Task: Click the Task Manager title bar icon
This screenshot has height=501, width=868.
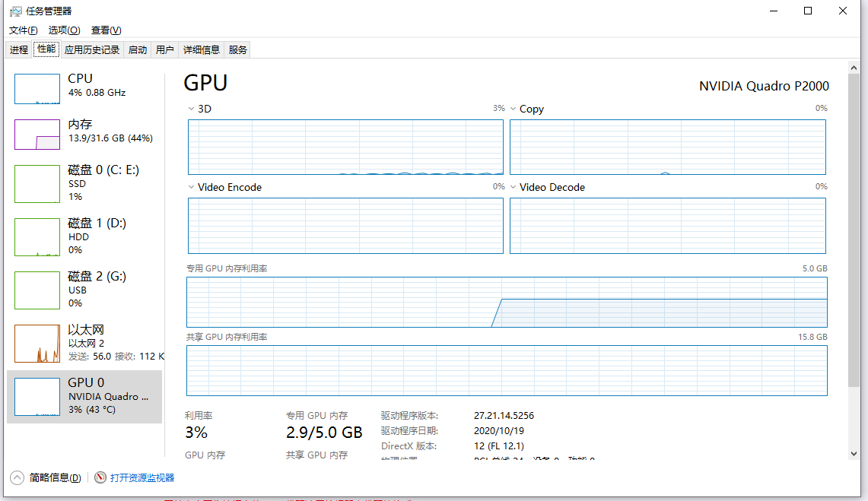Action: tap(15, 11)
